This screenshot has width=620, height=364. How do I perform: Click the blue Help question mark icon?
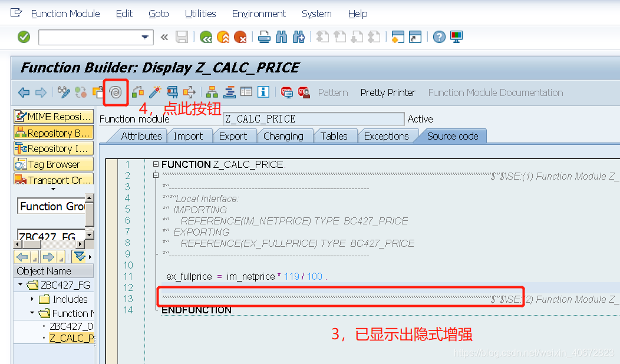439,37
